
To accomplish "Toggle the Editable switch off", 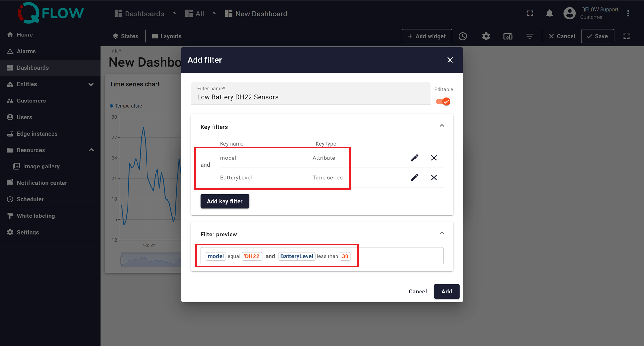I will (x=443, y=101).
